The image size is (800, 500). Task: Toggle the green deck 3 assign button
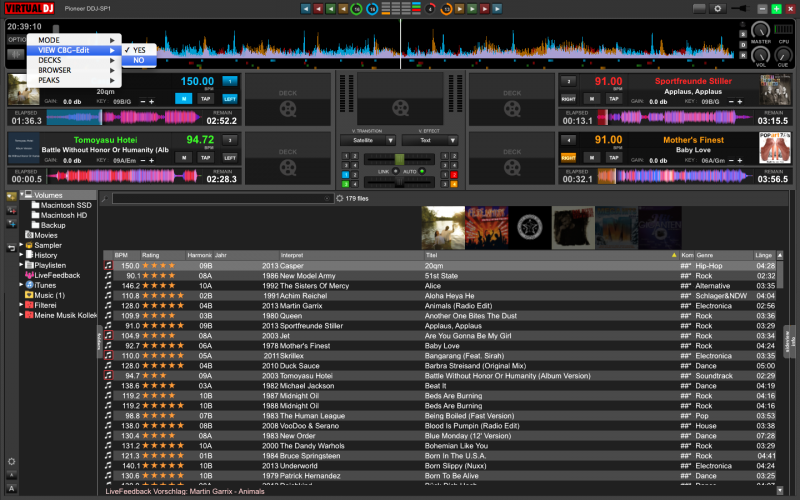(x=345, y=184)
